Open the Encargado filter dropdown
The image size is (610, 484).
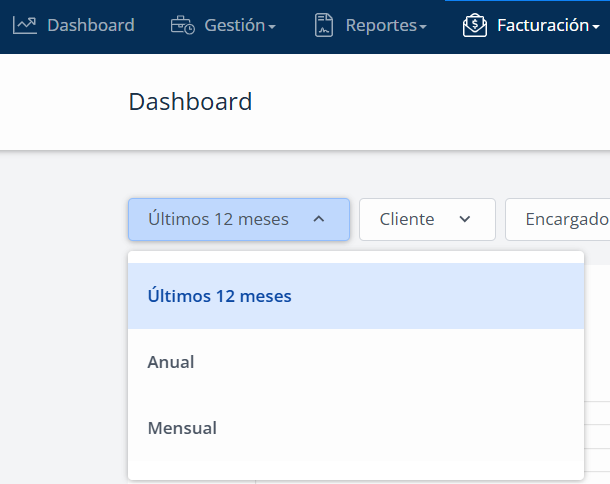pyautogui.click(x=557, y=219)
